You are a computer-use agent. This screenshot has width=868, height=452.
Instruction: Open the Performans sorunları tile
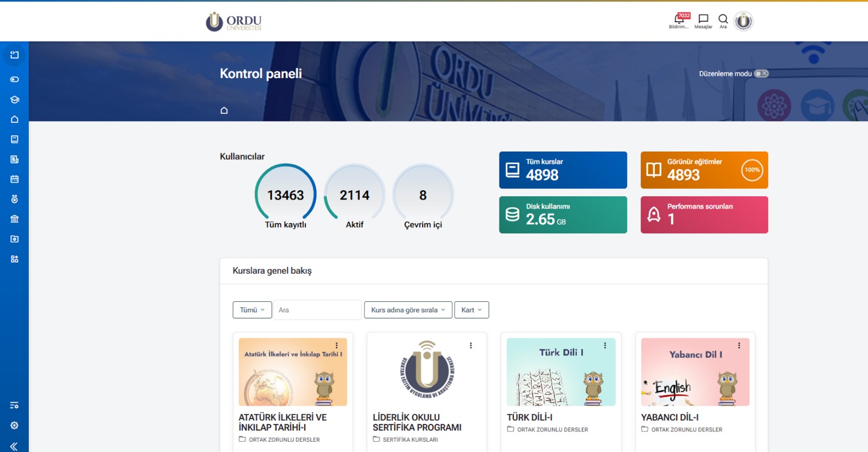(x=704, y=215)
